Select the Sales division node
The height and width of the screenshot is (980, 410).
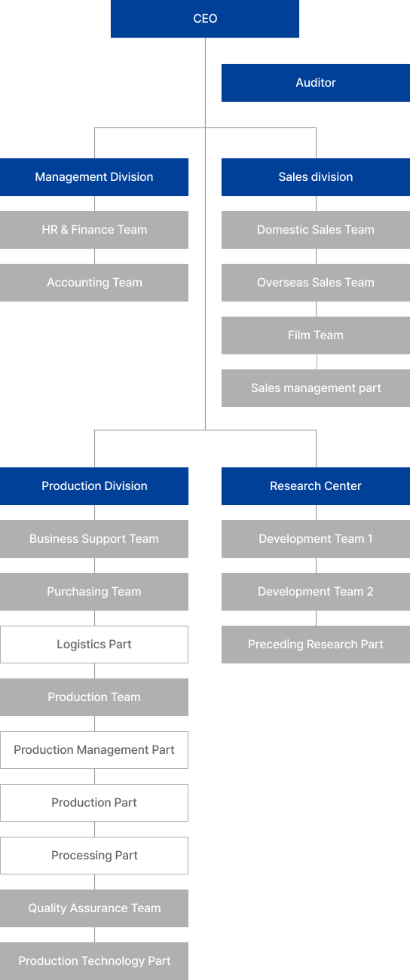point(316,177)
